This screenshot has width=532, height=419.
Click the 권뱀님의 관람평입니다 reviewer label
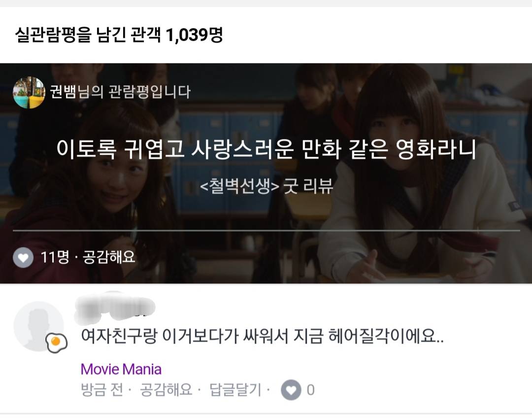click(x=120, y=92)
